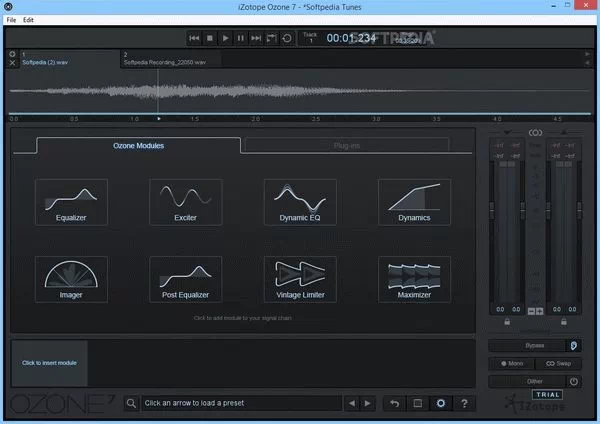This screenshot has height=424, width=600.
Task: Add the Equalizer module
Action: tap(71, 203)
